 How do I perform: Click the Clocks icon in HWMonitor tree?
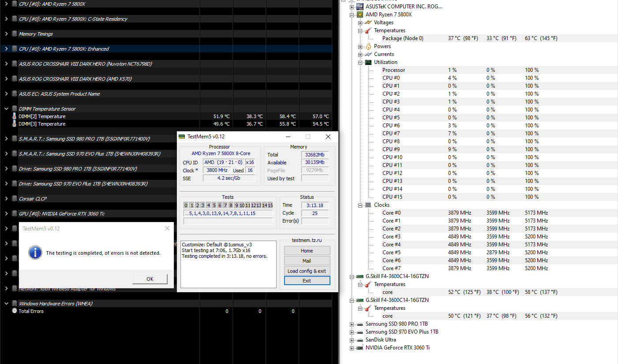point(368,205)
